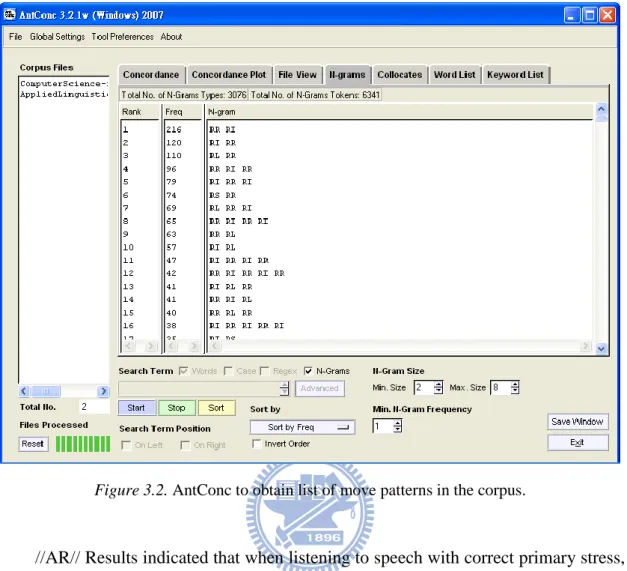Open the About menu
This screenshot has height=571, width=627.
(x=171, y=37)
